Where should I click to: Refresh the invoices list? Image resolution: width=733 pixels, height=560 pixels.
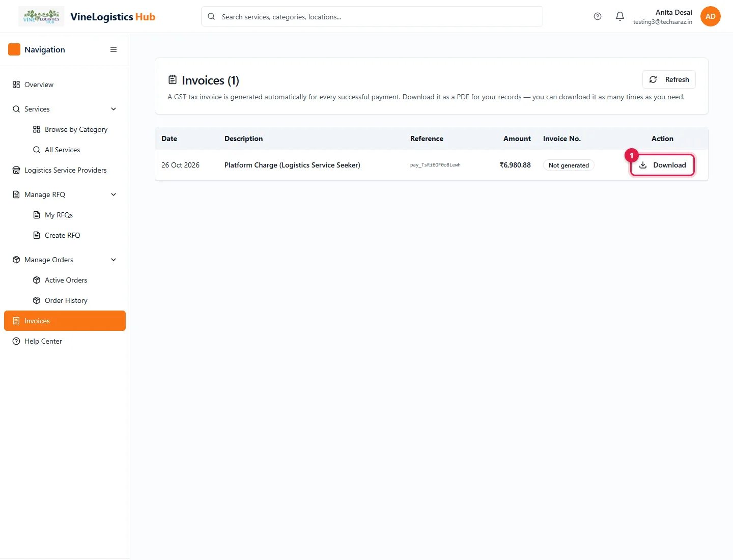pos(669,79)
